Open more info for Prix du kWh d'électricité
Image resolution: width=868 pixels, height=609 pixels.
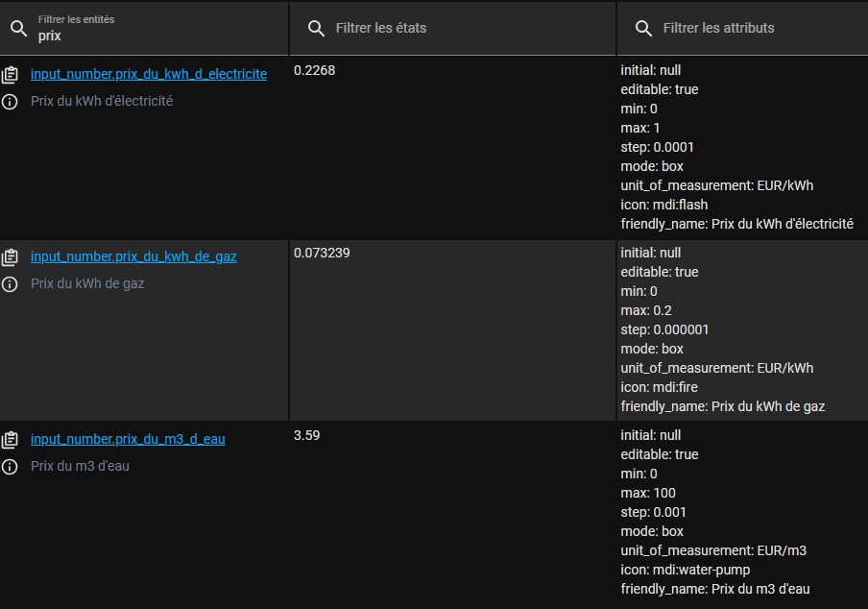[x=11, y=102]
